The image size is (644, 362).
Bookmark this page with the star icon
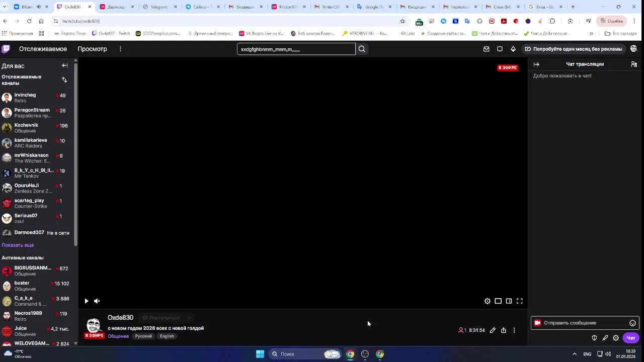tap(403, 21)
